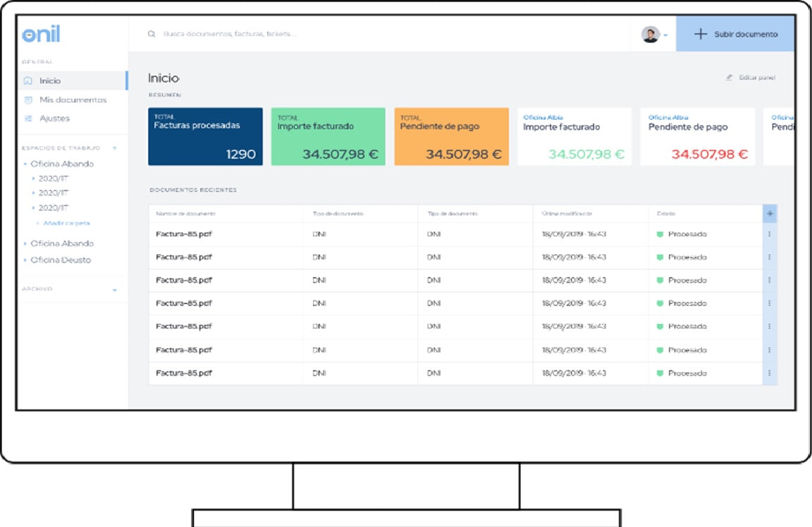Go to Mis documentos
The width and height of the screenshot is (812, 527).
coord(72,100)
